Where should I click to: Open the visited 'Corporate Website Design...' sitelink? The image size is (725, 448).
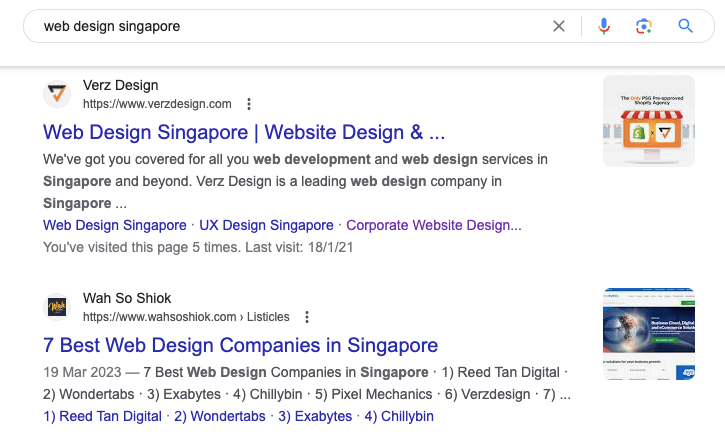(x=434, y=225)
